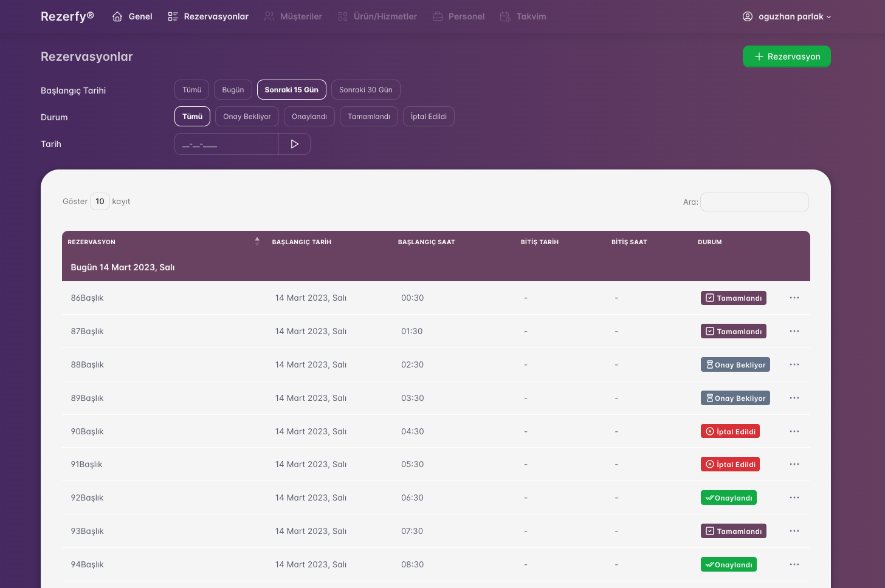Go to the Takvim menu item
Image resolution: width=885 pixels, height=588 pixels.
click(531, 16)
